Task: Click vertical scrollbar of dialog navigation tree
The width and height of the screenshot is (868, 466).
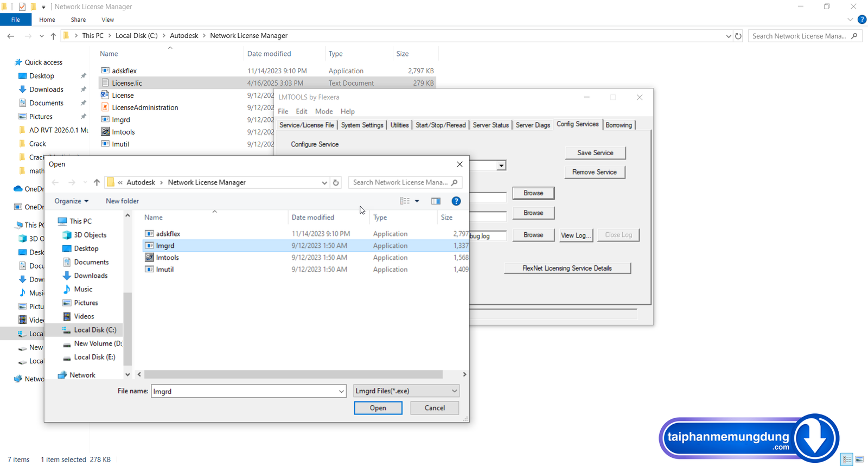Action: coord(127,329)
